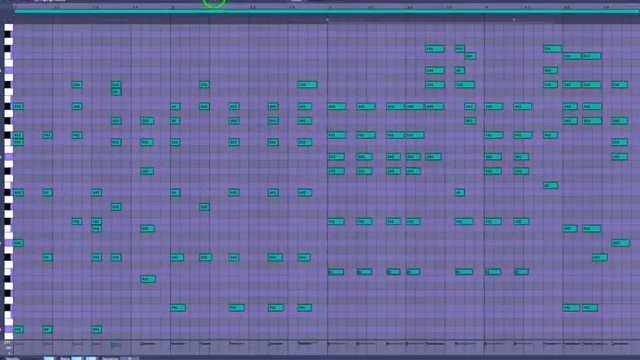Select the F#4 note in bar 4
Screen dimensions: 640x360
[x=552, y=49]
